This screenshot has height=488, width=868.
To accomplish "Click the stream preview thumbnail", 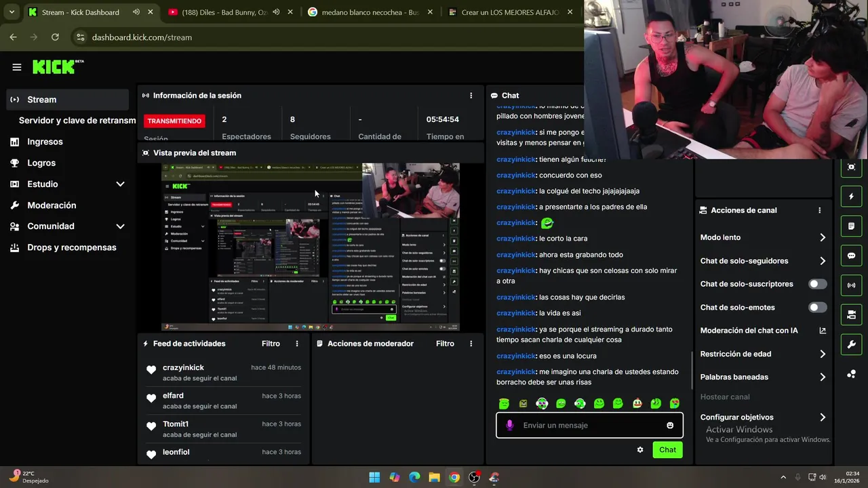I will (311, 247).
